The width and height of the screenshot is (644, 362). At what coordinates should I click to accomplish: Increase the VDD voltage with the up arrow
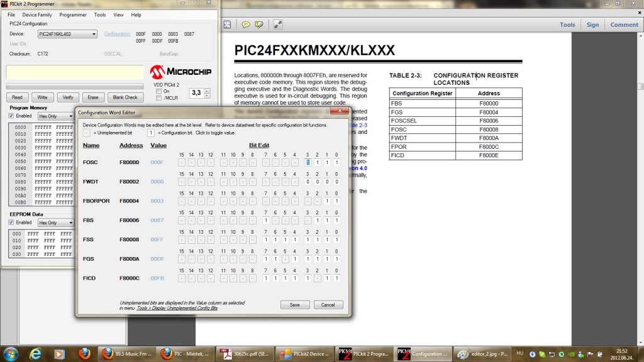click(x=207, y=90)
